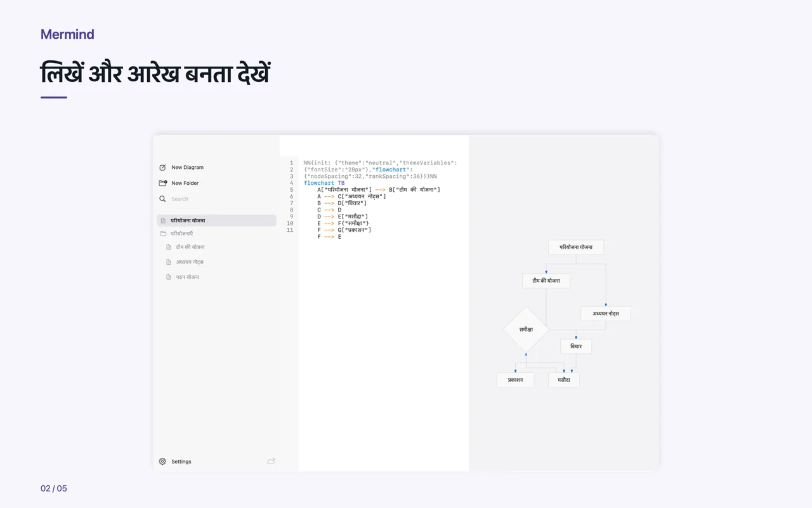This screenshot has height=508, width=812.
Task: Click the document icon beside selected परियोजना योजना
Action: coord(163,220)
